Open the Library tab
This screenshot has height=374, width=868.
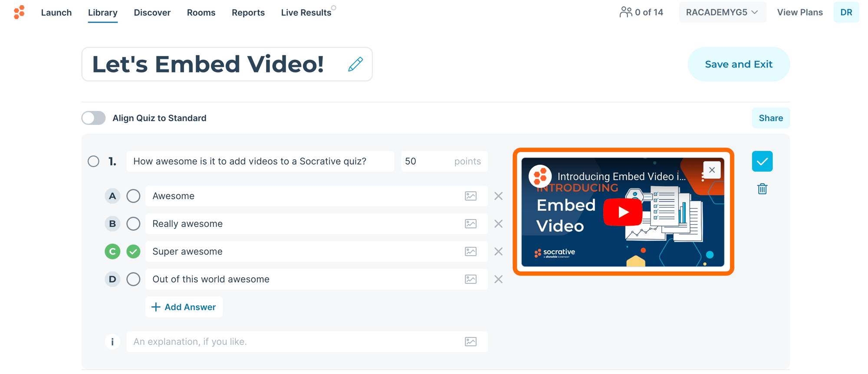[x=102, y=13]
